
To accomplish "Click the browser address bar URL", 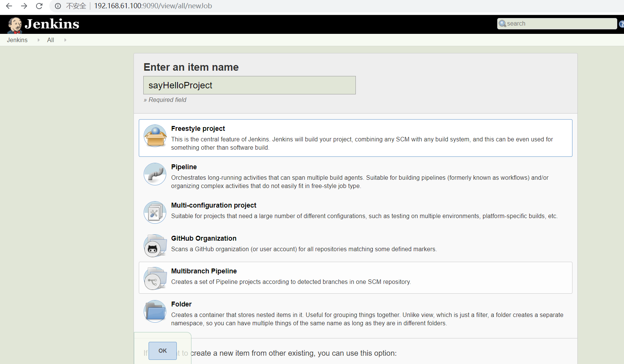I will coord(153,6).
